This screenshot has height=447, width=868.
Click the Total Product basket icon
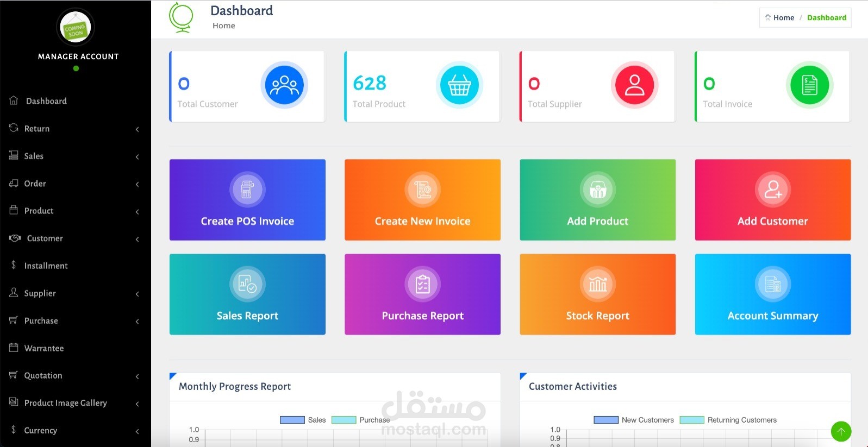coord(459,85)
